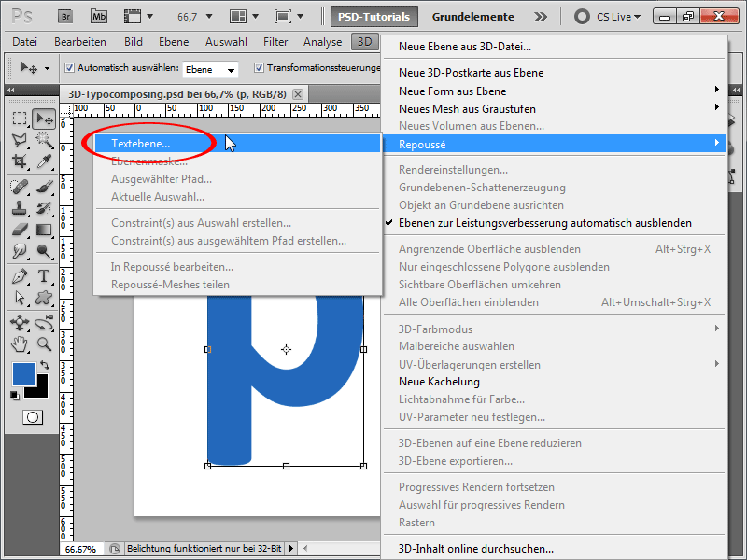Select the Custom Shape tool
The width and height of the screenshot is (747, 560).
coord(44,298)
